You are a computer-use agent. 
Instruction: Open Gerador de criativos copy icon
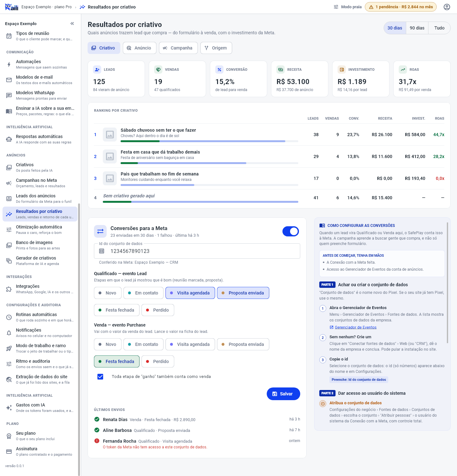click(9, 261)
